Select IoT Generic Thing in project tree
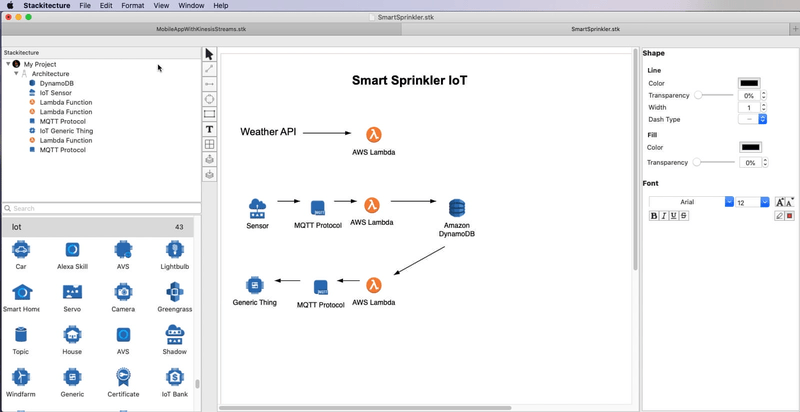Image resolution: width=800 pixels, height=412 pixels. (65, 131)
